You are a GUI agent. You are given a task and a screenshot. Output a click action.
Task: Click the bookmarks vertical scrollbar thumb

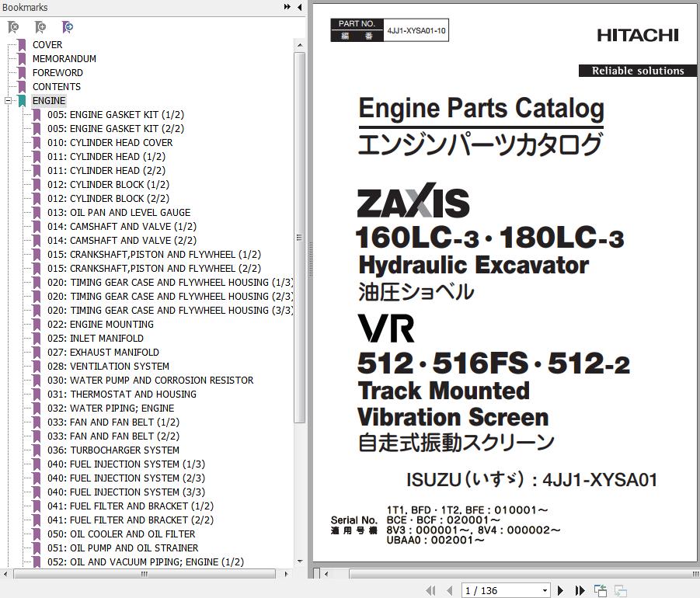300,238
